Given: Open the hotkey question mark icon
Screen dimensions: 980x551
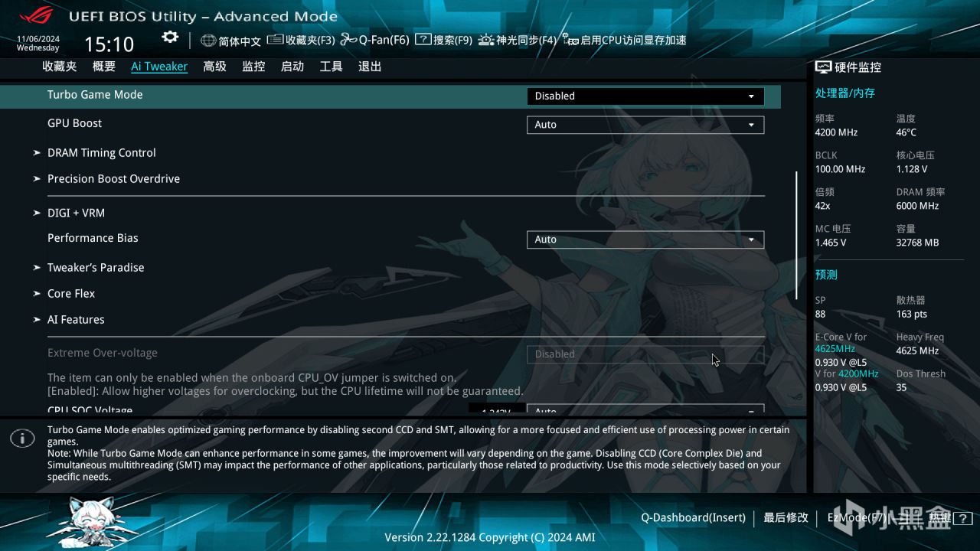Looking at the screenshot, I should (x=963, y=518).
